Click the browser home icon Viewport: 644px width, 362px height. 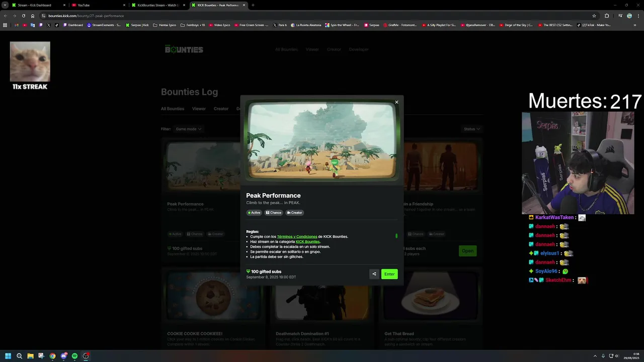click(x=33, y=16)
